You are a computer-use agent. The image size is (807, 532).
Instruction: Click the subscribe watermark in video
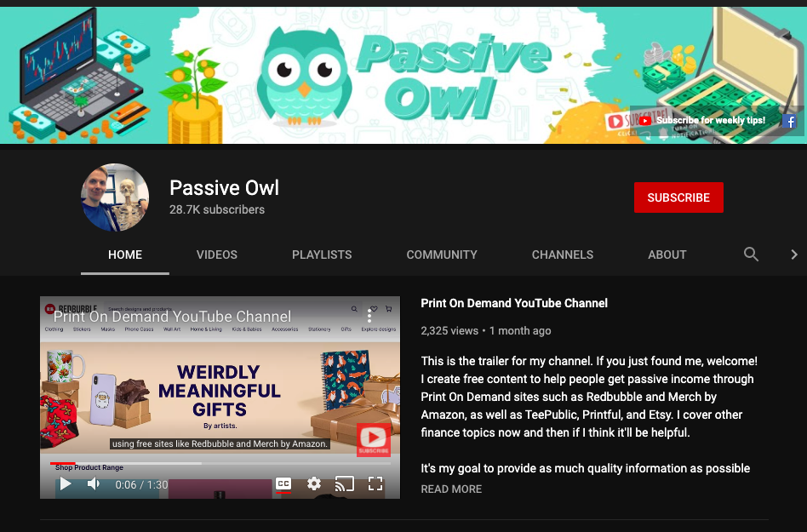tap(373, 440)
